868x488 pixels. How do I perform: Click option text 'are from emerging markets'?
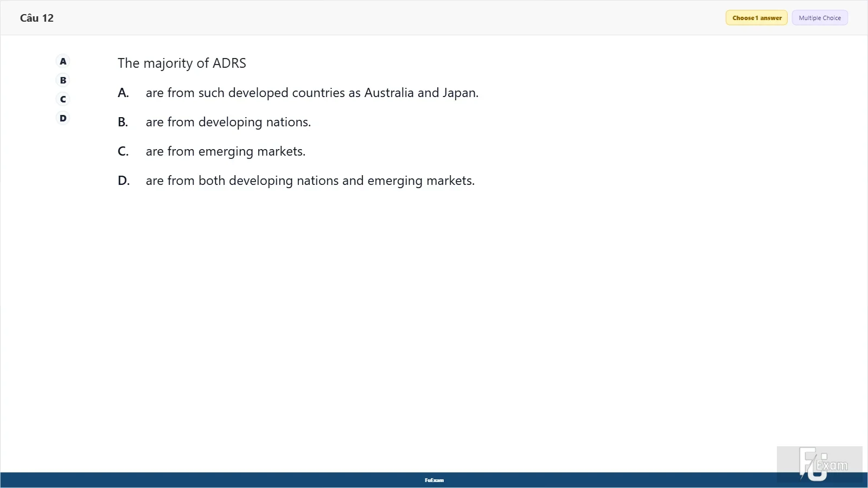click(x=226, y=152)
